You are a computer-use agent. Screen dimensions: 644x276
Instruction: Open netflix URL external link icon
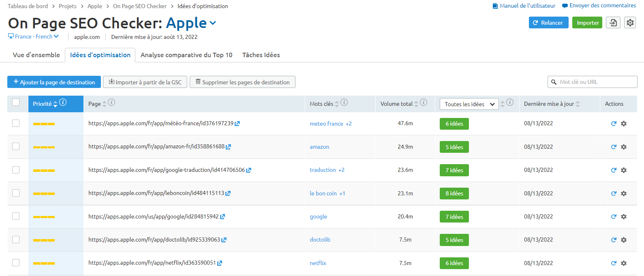click(x=220, y=263)
